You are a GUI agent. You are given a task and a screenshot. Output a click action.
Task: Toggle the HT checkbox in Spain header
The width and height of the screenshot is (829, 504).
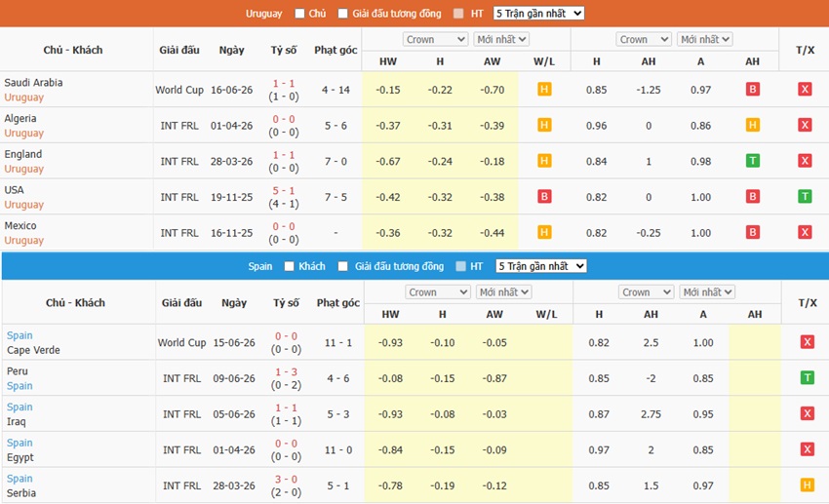pos(460,266)
